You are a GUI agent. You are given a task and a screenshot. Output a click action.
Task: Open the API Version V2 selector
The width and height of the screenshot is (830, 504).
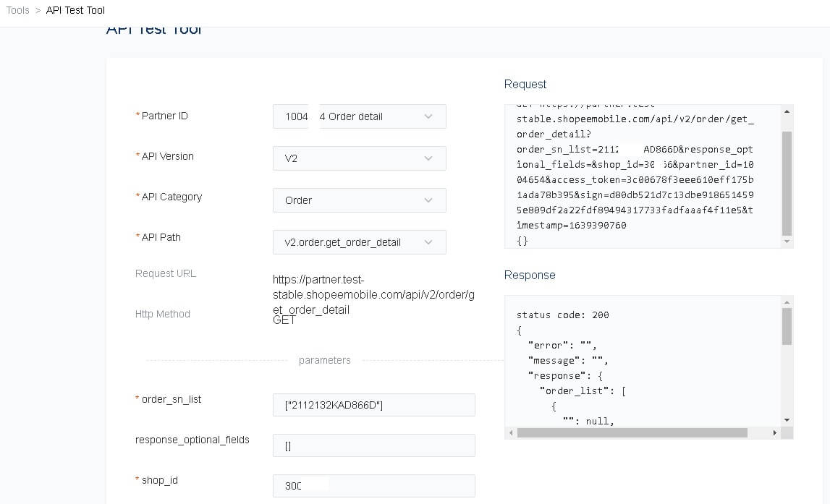point(360,158)
